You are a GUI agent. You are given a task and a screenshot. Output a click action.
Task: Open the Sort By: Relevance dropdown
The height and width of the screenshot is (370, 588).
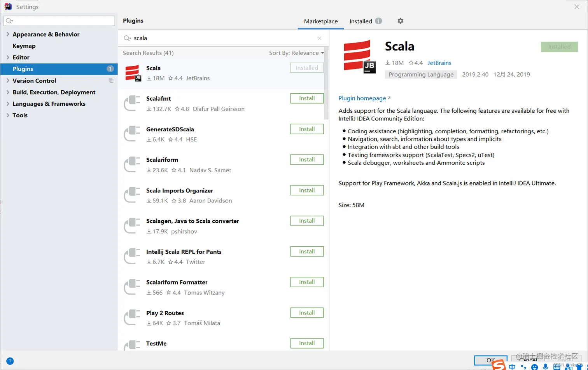[x=296, y=53]
